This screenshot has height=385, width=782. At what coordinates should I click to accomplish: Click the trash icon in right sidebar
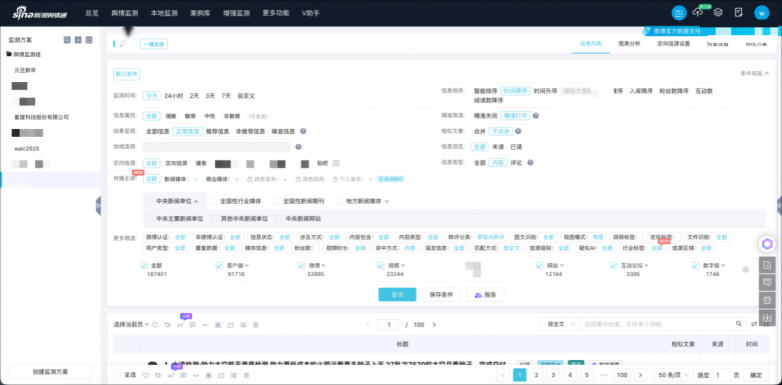click(768, 300)
